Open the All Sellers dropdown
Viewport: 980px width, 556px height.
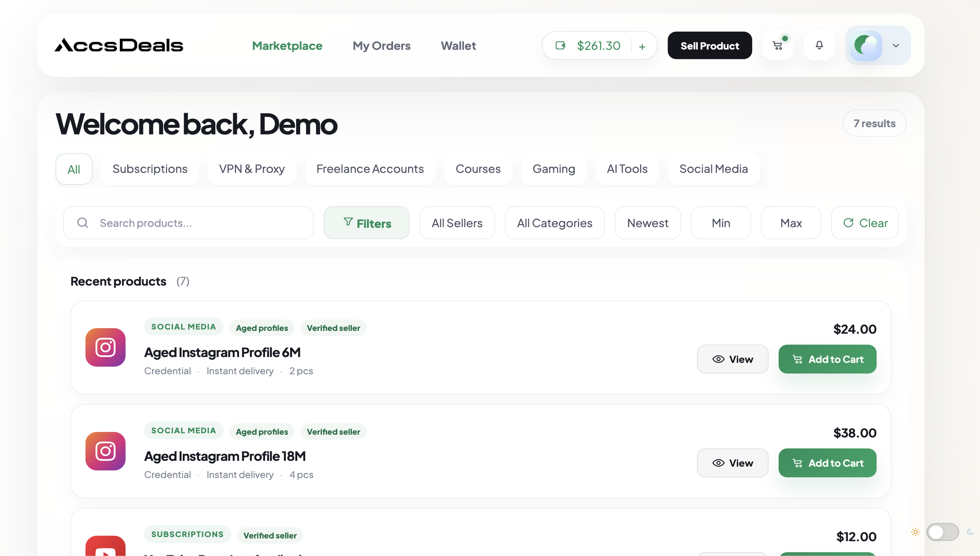(x=457, y=222)
